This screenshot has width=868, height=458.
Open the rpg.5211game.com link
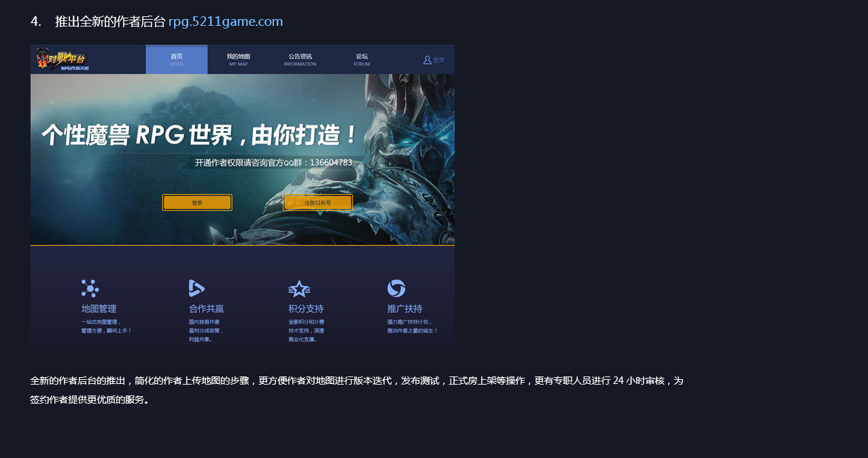226,22
